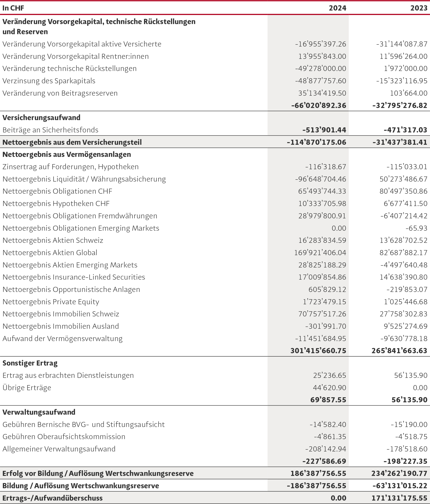Click 'Erfolg vor Bildung / Auflösung Wertschwankungsreserve' row
430x504 pixels.
(215, 473)
